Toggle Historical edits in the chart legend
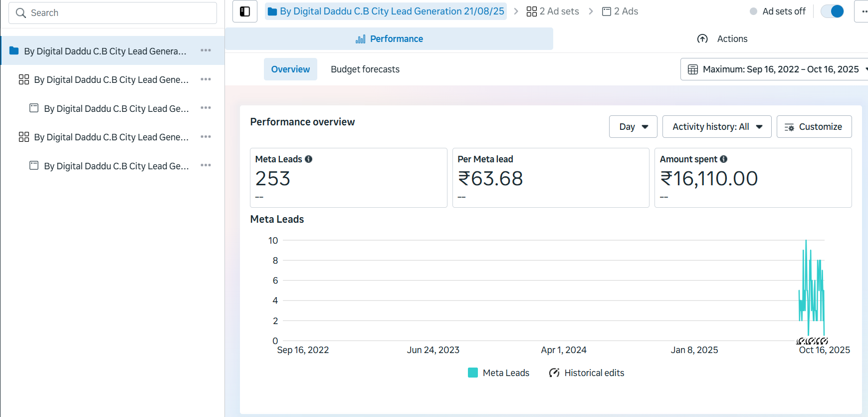The image size is (868, 417). click(x=587, y=373)
